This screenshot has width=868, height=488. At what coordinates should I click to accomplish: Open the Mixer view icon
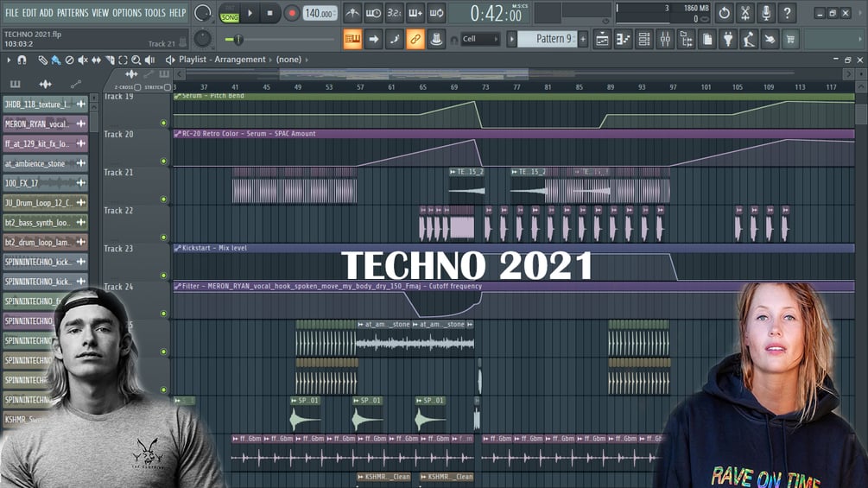click(x=665, y=39)
